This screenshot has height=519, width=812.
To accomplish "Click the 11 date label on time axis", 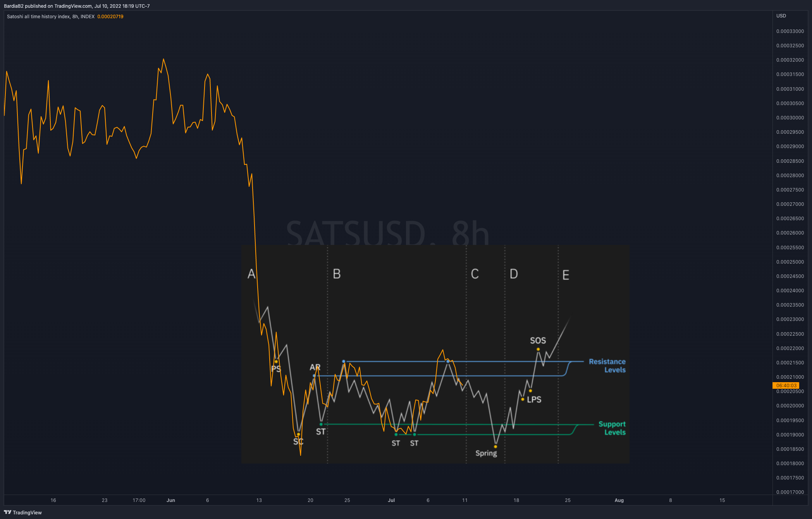I will [x=465, y=500].
